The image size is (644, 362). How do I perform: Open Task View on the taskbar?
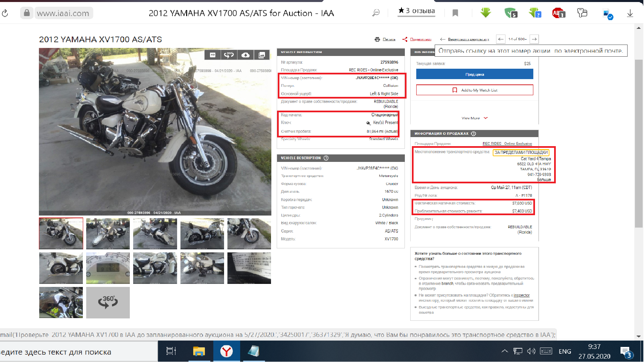171,351
